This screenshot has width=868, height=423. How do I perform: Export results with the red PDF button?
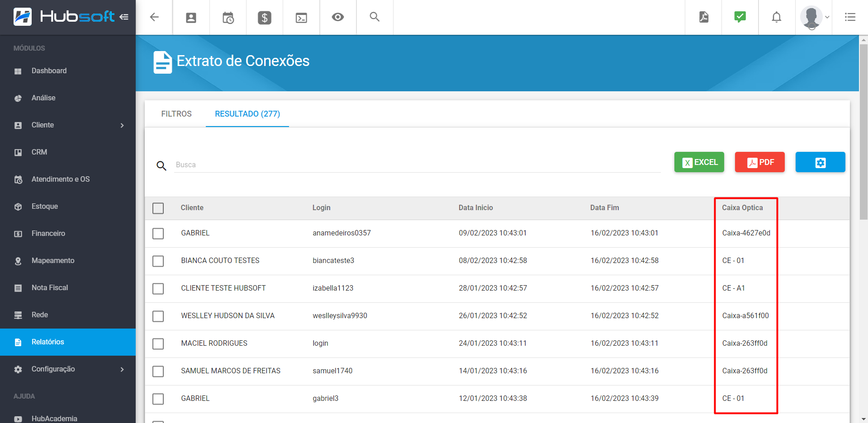(759, 162)
